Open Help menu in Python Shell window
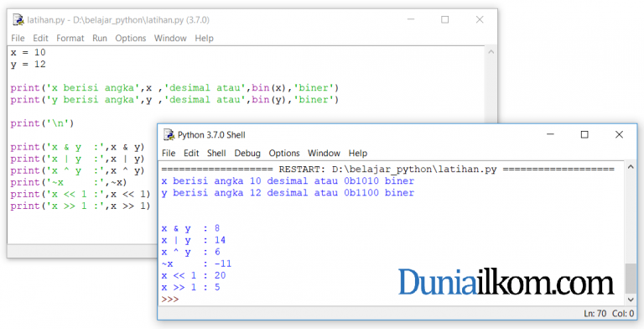Image resolution: width=644 pixels, height=329 pixels. (358, 153)
